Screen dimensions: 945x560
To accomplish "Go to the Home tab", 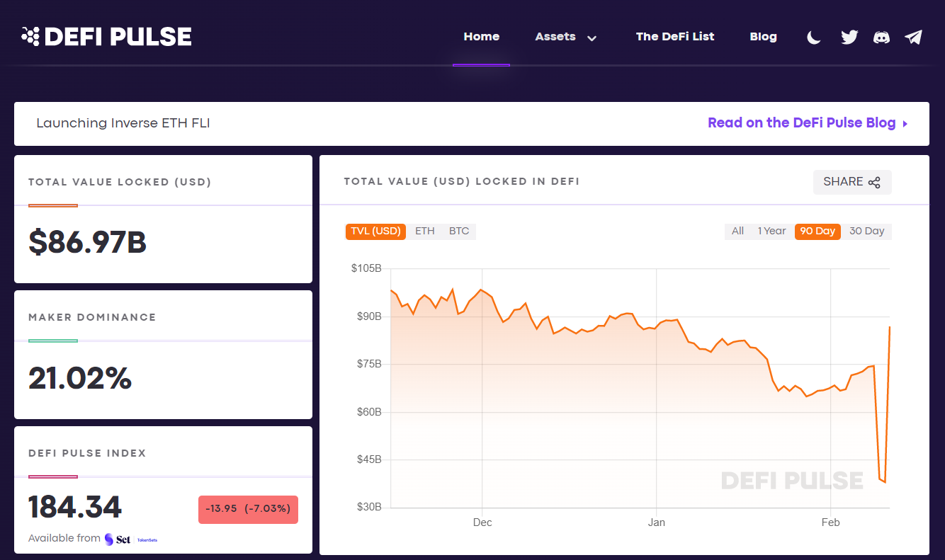I will (x=482, y=37).
